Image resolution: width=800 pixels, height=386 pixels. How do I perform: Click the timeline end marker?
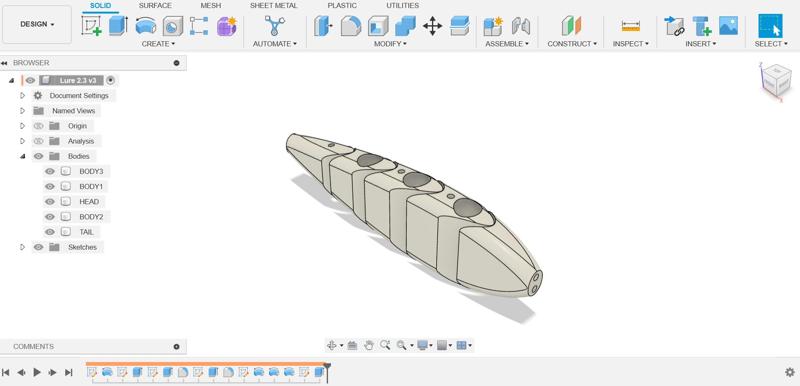pyautogui.click(x=327, y=372)
